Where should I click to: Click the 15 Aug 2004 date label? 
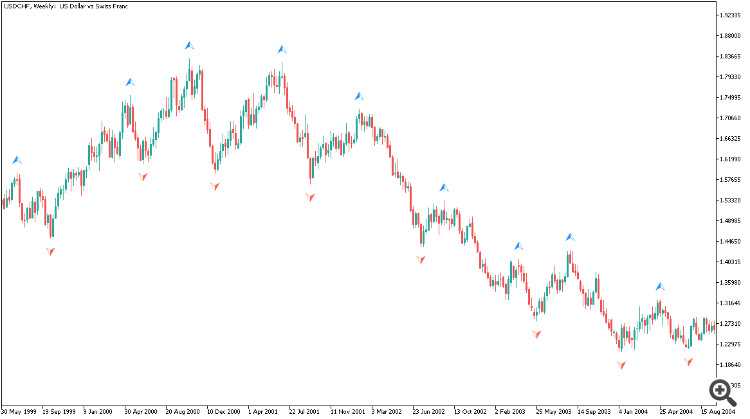pyautogui.click(x=718, y=411)
